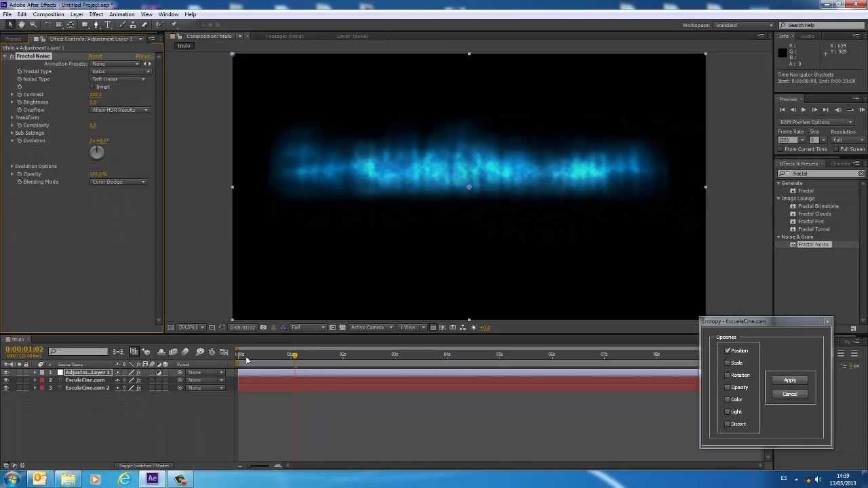
Task: Open the Animation menu
Action: coord(121,14)
